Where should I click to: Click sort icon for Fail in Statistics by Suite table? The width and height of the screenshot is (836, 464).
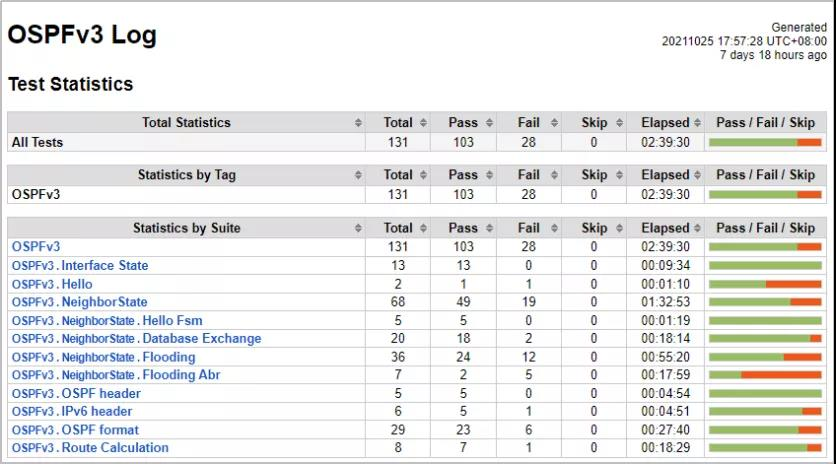pos(556,229)
